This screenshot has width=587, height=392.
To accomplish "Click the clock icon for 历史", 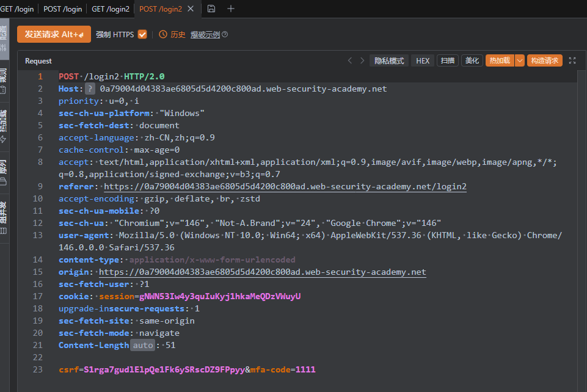I will click(163, 35).
